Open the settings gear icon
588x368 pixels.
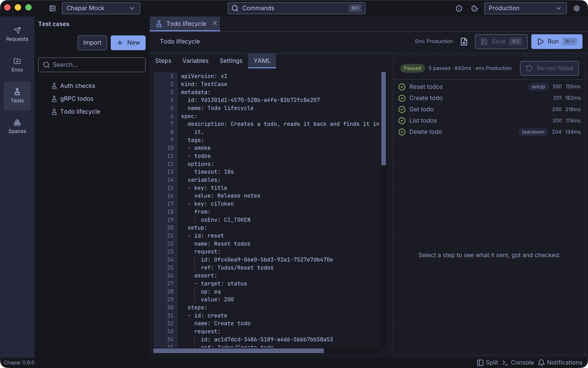tap(577, 8)
